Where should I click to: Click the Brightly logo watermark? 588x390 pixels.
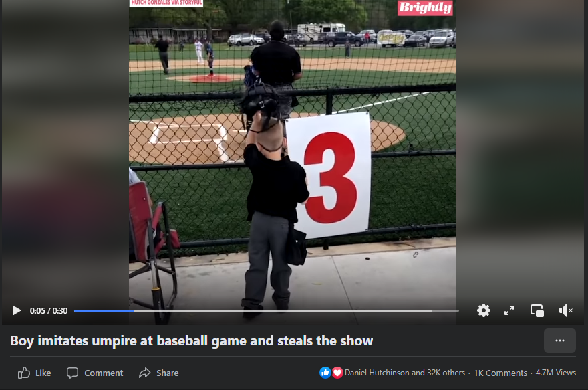425,8
